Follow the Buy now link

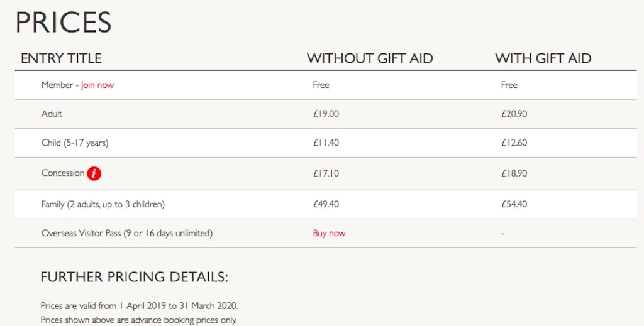[x=329, y=233]
